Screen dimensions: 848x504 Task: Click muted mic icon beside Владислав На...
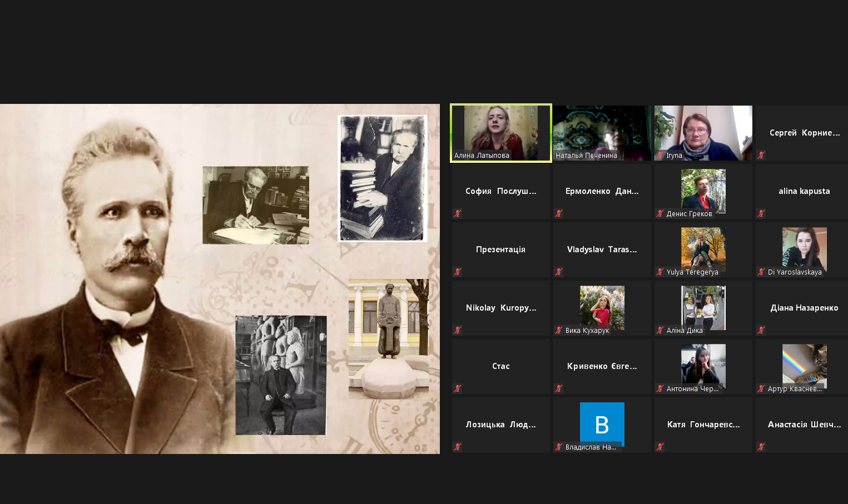[559, 447]
